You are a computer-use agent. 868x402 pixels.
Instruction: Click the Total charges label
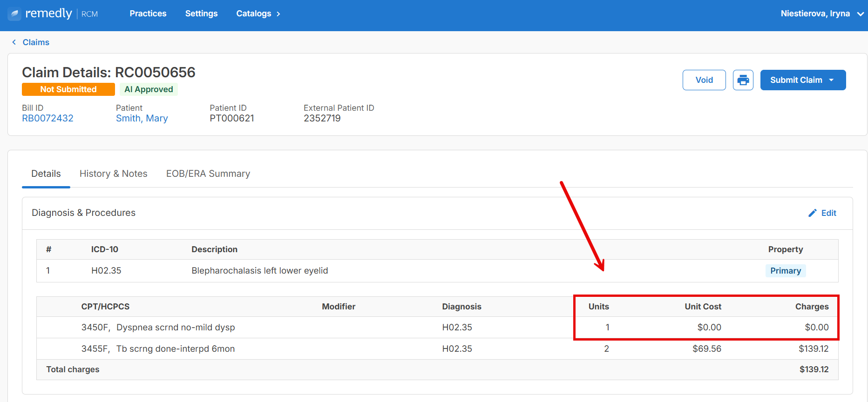click(73, 369)
